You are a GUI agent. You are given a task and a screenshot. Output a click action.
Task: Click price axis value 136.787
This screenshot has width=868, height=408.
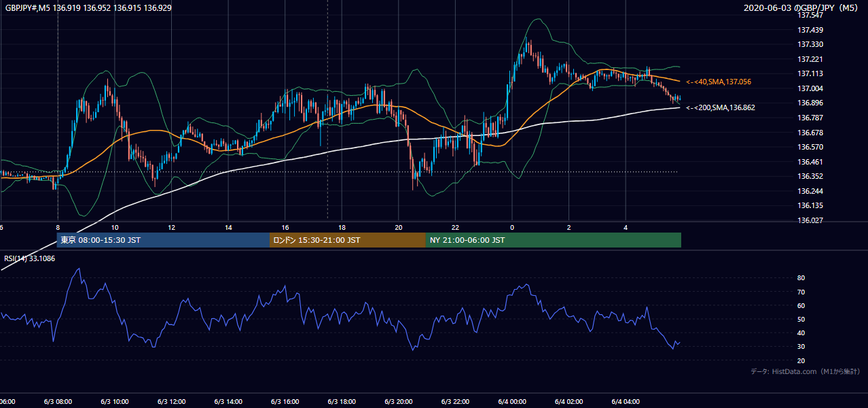pos(810,118)
